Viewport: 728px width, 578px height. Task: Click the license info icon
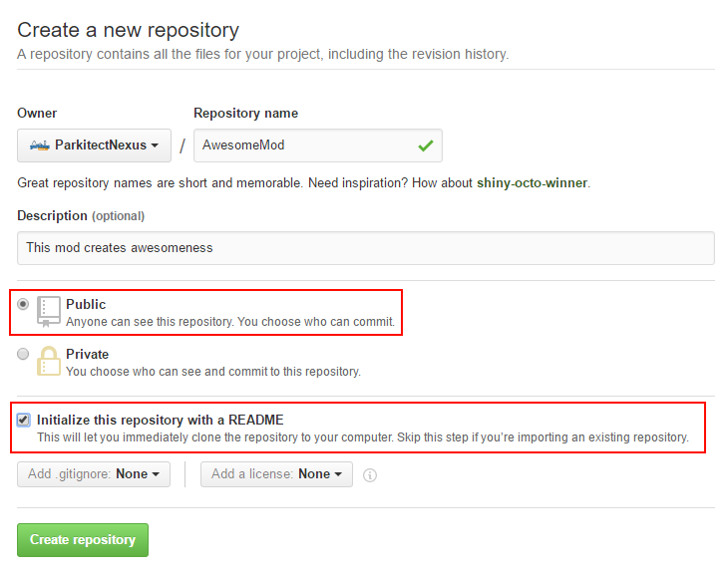(x=370, y=475)
